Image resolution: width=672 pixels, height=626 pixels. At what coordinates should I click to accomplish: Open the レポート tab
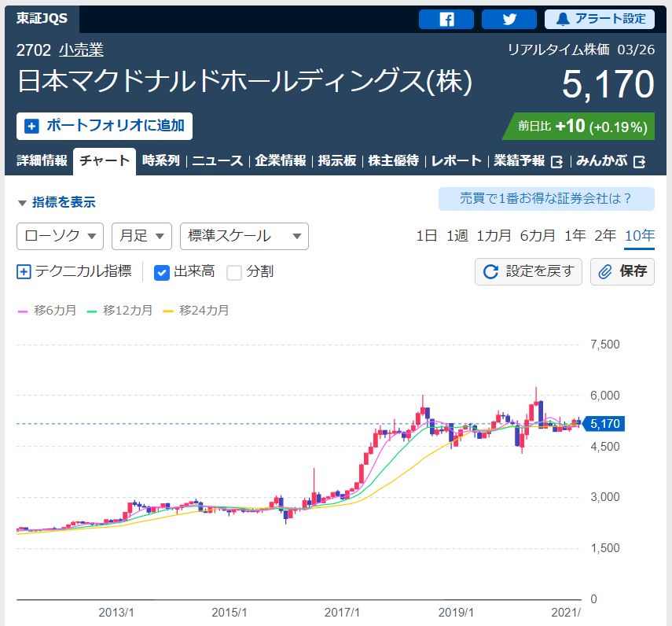click(x=457, y=160)
